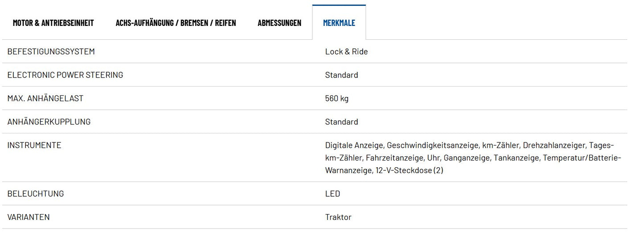Click Standard value beside Anhängerkupplung
This screenshot has height=240, width=644.
(x=341, y=122)
